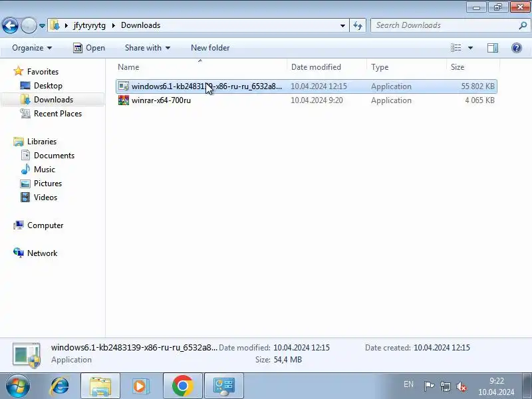Select the windows6.1-kb2483139 file name
The height and width of the screenshot is (399, 532).
click(x=207, y=86)
